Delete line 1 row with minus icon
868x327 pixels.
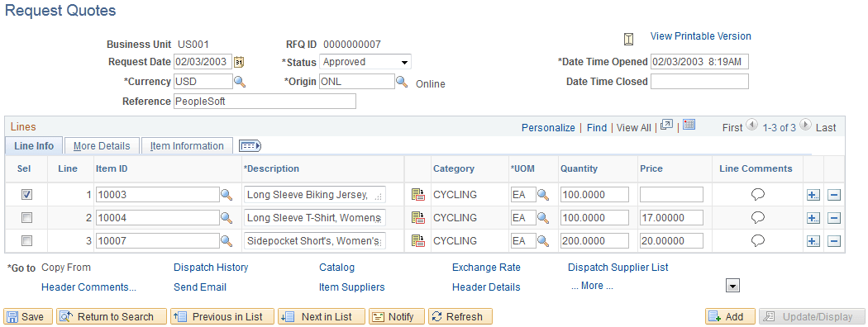pos(834,195)
